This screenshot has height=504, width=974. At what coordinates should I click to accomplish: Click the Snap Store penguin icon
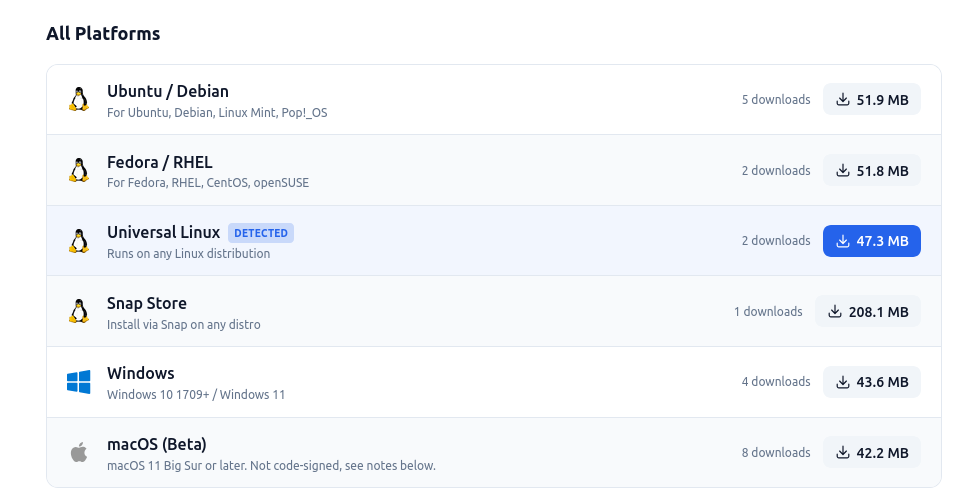coord(79,311)
